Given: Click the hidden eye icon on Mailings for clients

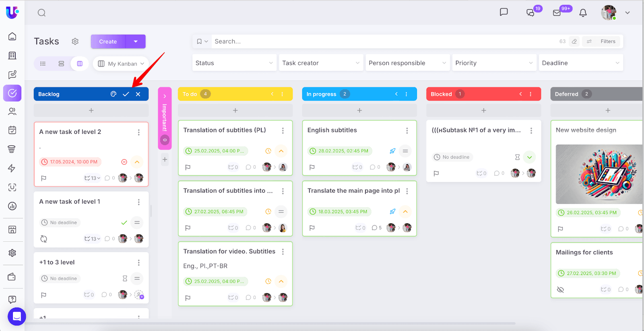Looking at the screenshot, I should click(x=560, y=290).
